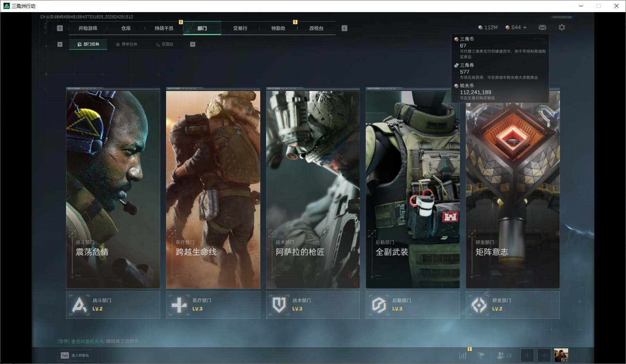Click the 医疗部门 cross icon
This screenshot has height=364, width=626.
point(179,305)
